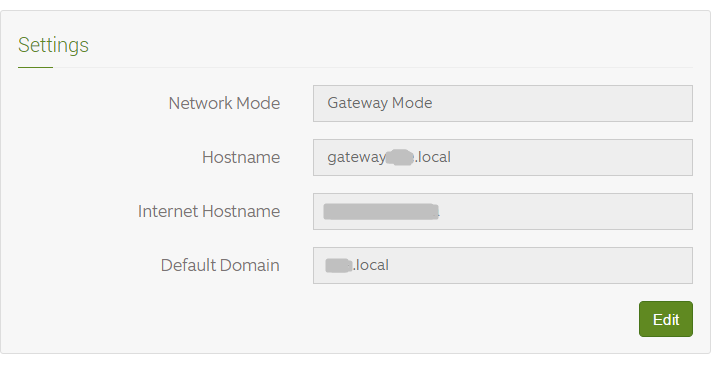Click the Gateway Mode value text
725x376 pixels.
(380, 103)
